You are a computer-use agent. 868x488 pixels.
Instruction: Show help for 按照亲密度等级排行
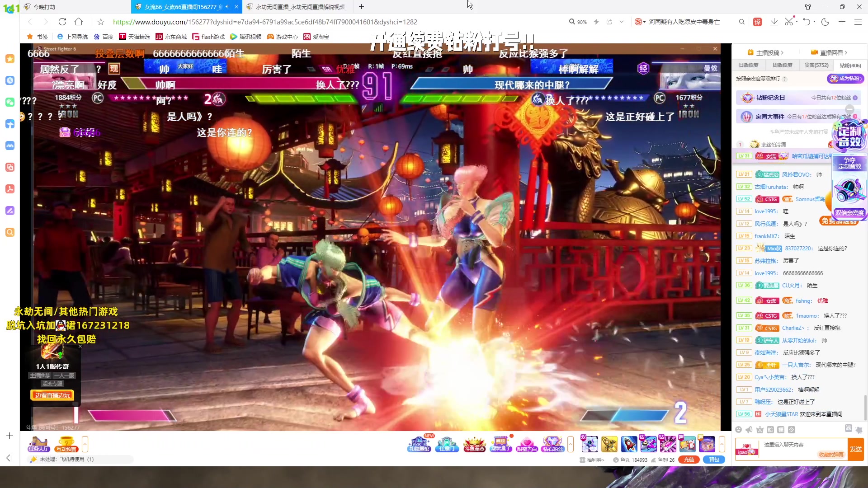click(x=785, y=79)
